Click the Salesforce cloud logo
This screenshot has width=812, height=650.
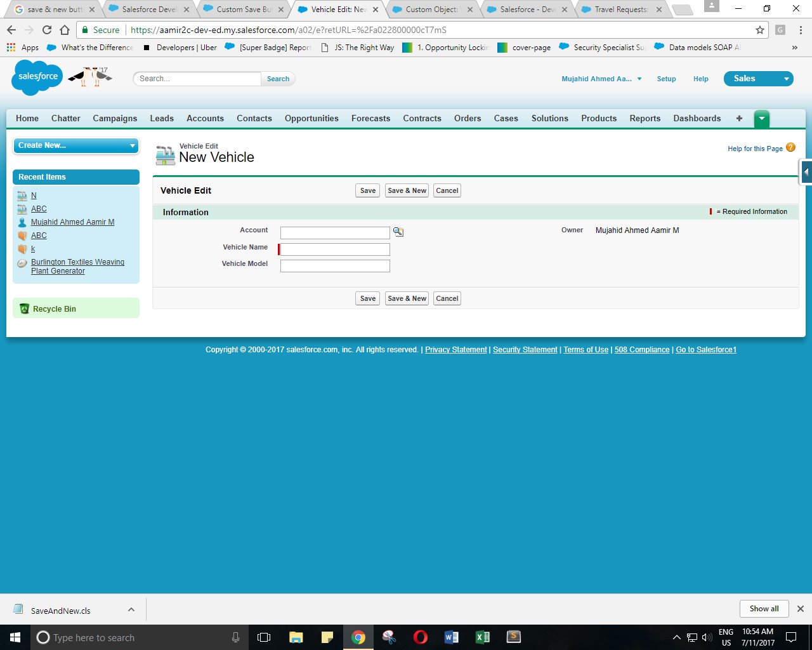pyautogui.click(x=37, y=77)
